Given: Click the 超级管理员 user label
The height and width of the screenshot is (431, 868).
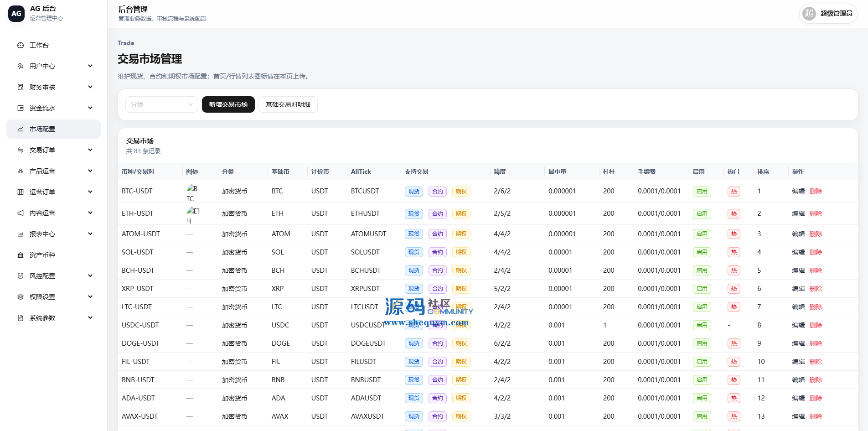Looking at the screenshot, I should tap(836, 13).
